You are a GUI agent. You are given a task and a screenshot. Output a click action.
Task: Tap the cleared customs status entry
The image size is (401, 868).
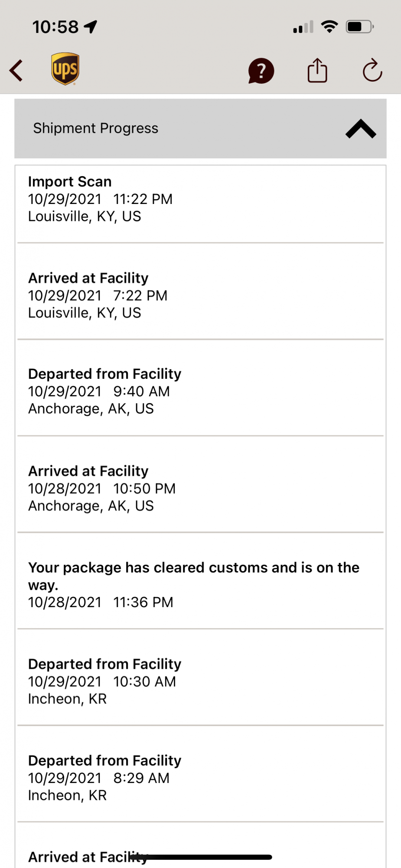coord(200,585)
